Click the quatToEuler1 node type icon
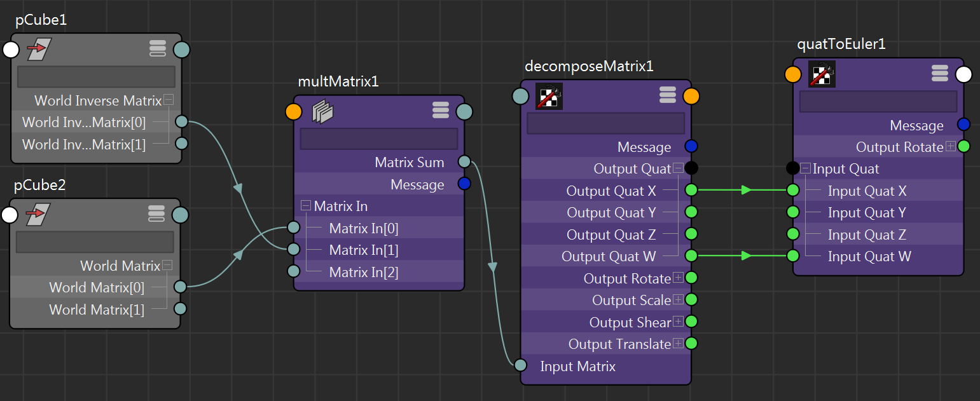This screenshot has width=980, height=401. tap(822, 74)
